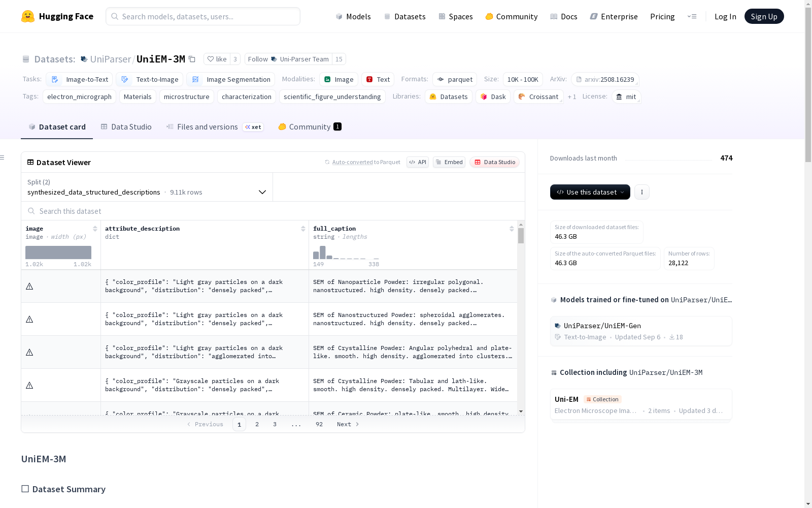The height and width of the screenshot is (508, 812).
Task: Open the Datasets library tag
Action: coord(449,97)
